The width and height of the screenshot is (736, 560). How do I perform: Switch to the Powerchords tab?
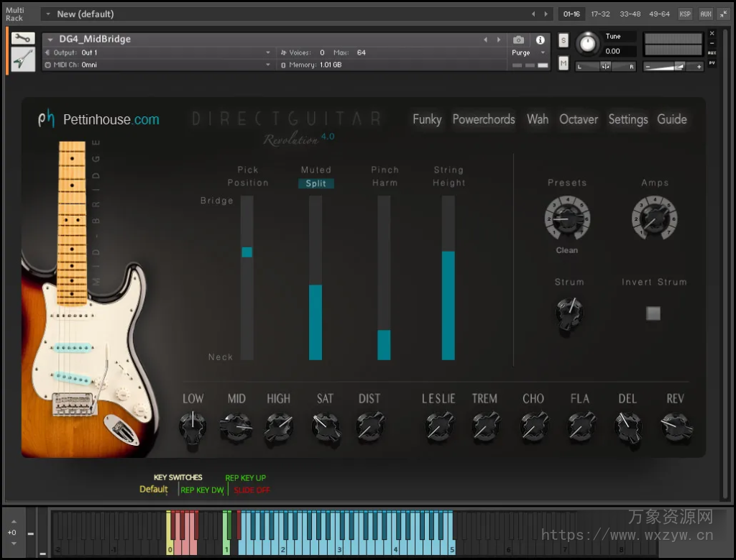coord(483,120)
